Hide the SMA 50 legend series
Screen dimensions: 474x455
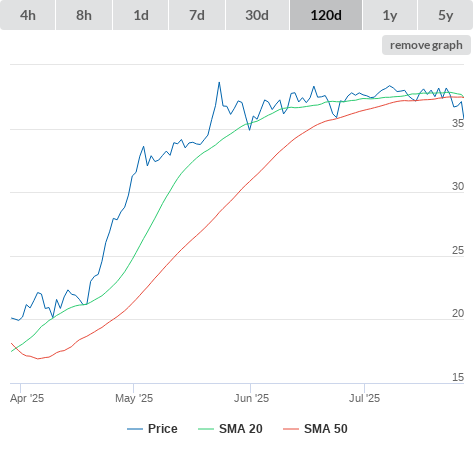tap(315, 429)
